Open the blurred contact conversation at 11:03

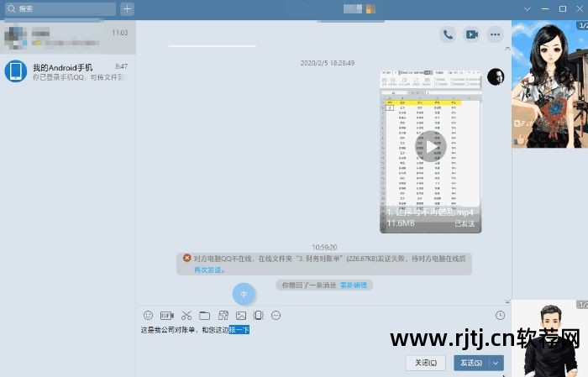click(68, 38)
